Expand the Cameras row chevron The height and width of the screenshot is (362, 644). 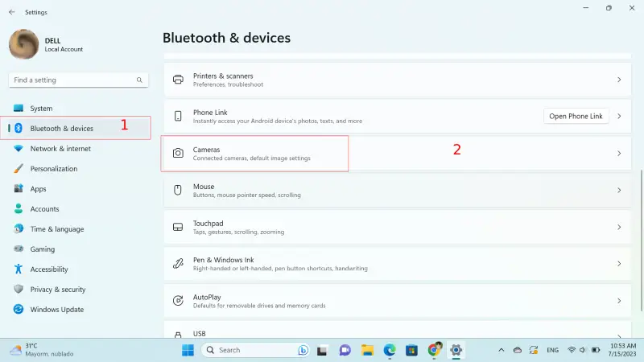619,153
